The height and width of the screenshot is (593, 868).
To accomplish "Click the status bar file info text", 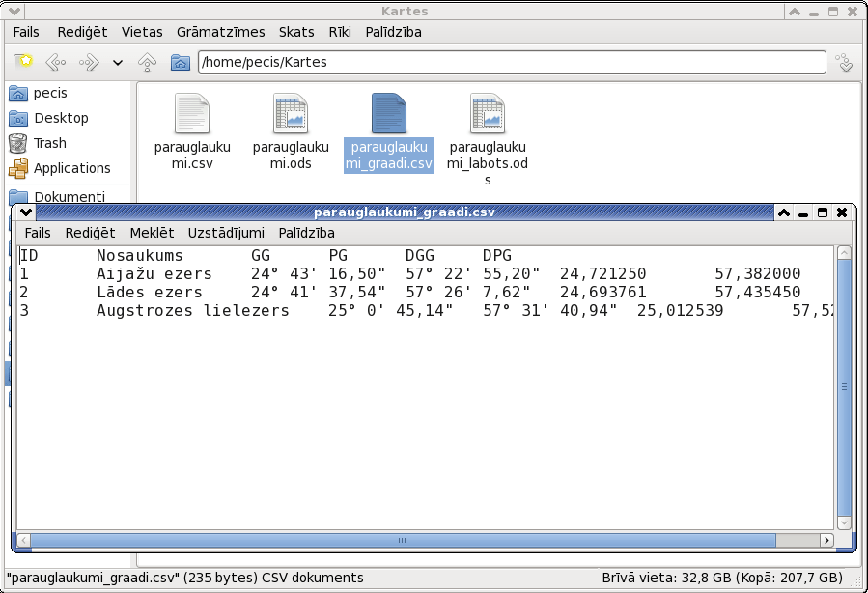I will click(x=184, y=579).
